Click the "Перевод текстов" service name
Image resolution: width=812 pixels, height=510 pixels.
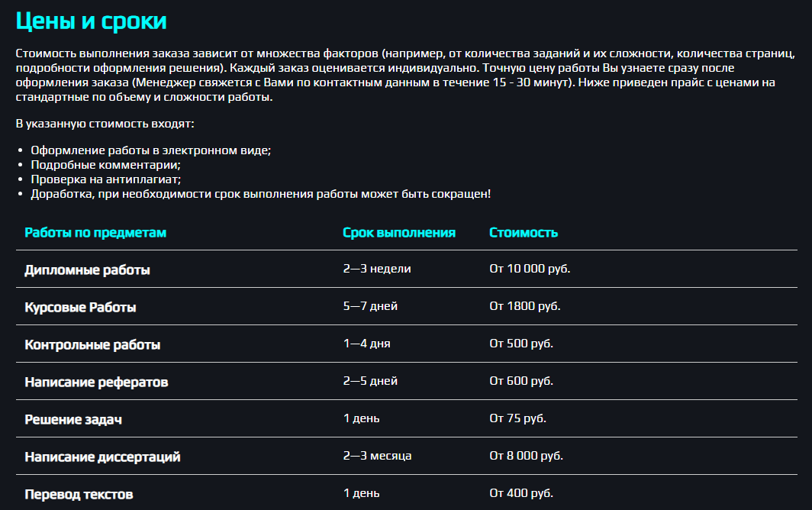(x=79, y=494)
